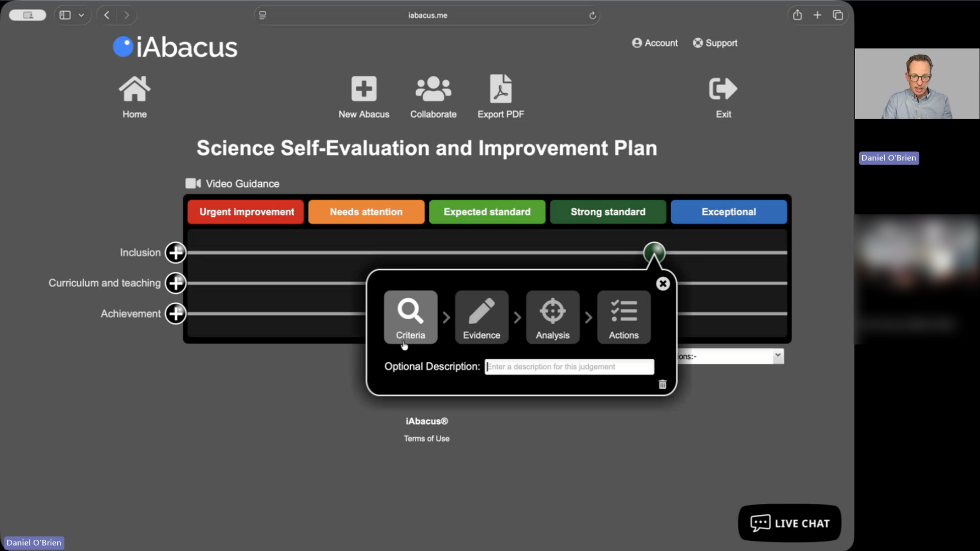Expand the Achievement row plus button
The height and width of the screenshot is (551, 980).
click(176, 314)
